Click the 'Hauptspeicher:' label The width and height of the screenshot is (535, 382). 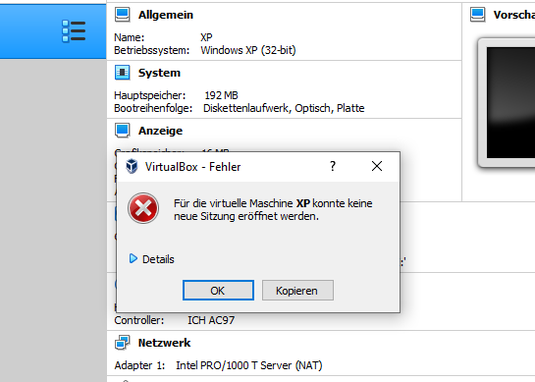(x=150, y=95)
